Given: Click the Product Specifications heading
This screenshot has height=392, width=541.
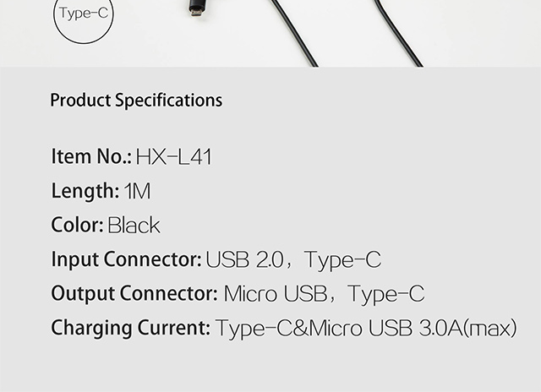Looking at the screenshot, I should (x=136, y=101).
